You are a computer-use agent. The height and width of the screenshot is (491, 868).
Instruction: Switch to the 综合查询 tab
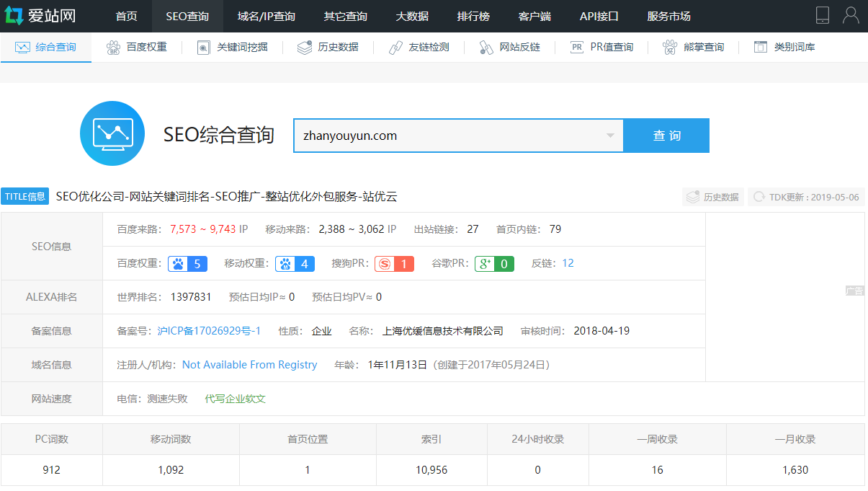46,48
